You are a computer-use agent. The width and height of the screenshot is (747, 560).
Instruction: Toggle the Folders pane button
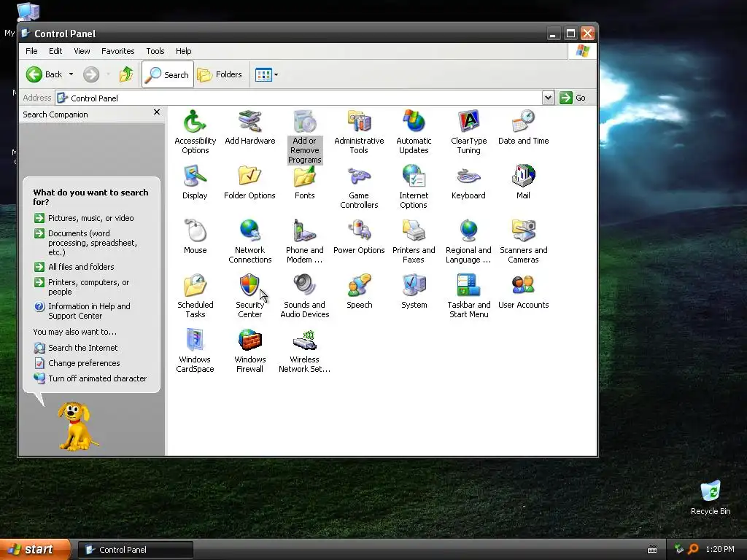click(x=220, y=74)
